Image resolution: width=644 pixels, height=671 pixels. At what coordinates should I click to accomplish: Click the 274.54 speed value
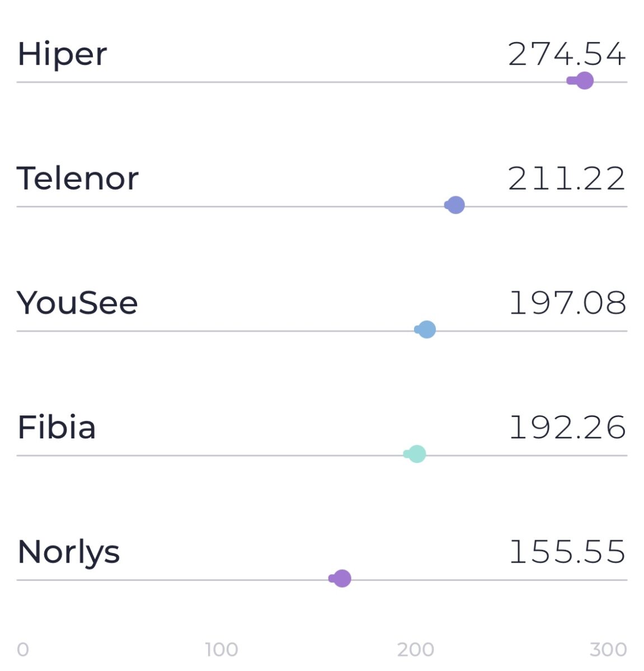[x=567, y=55]
